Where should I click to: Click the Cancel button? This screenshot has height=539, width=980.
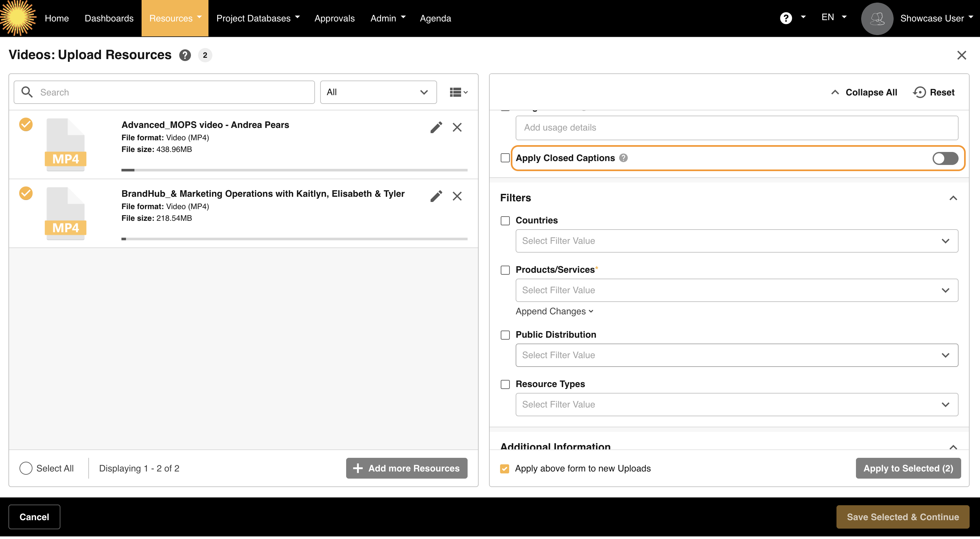(x=34, y=517)
